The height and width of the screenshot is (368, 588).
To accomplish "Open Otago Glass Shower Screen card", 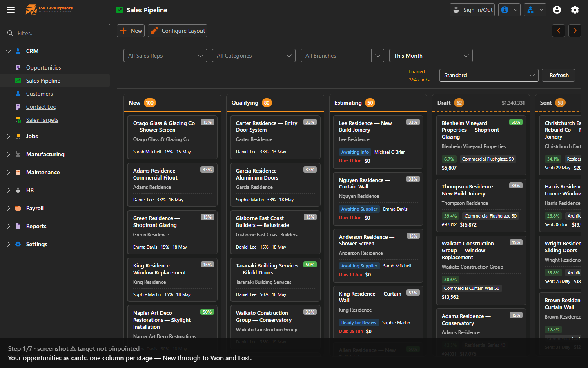I will tap(172, 137).
